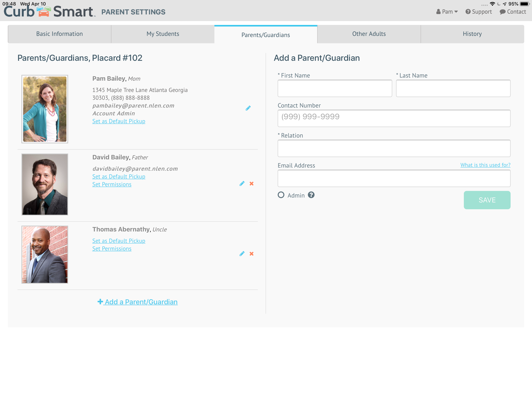Click the Email Address input field
The width and height of the screenshot is (532, 399).
394,178
